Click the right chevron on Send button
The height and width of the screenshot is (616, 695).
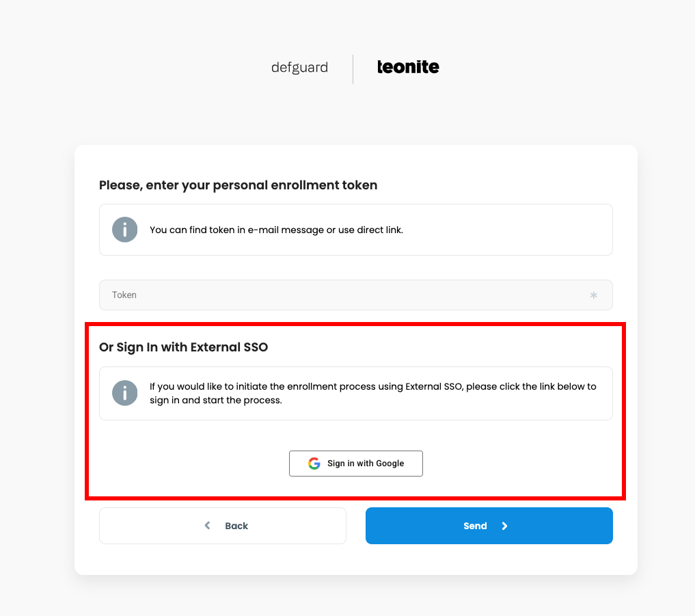[x=504, y=526]
